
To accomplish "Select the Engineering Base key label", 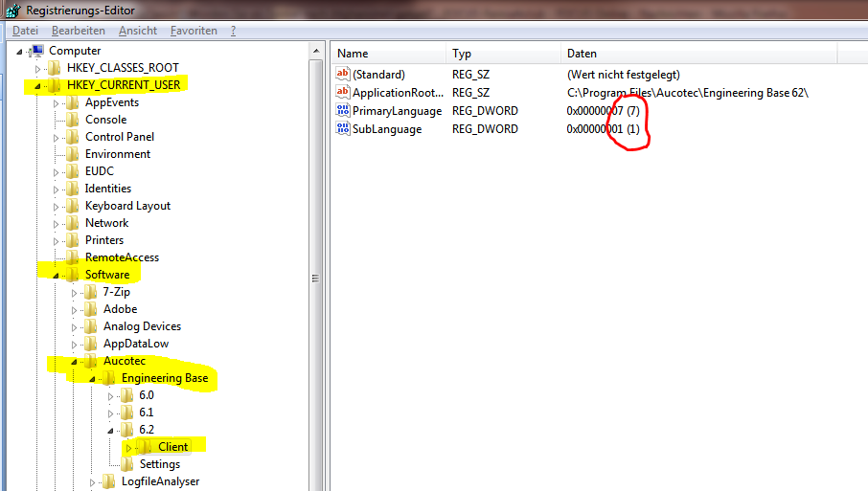I will tap(165, 378).
